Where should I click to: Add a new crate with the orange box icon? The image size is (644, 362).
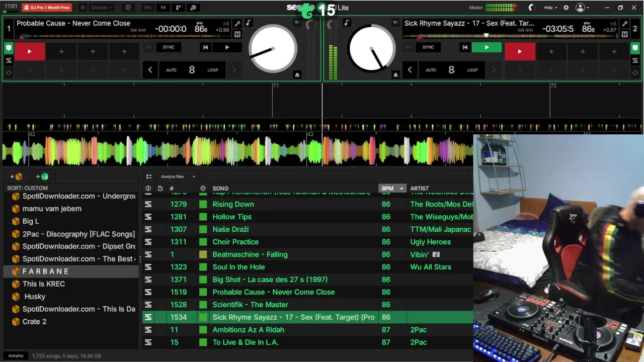16,176
